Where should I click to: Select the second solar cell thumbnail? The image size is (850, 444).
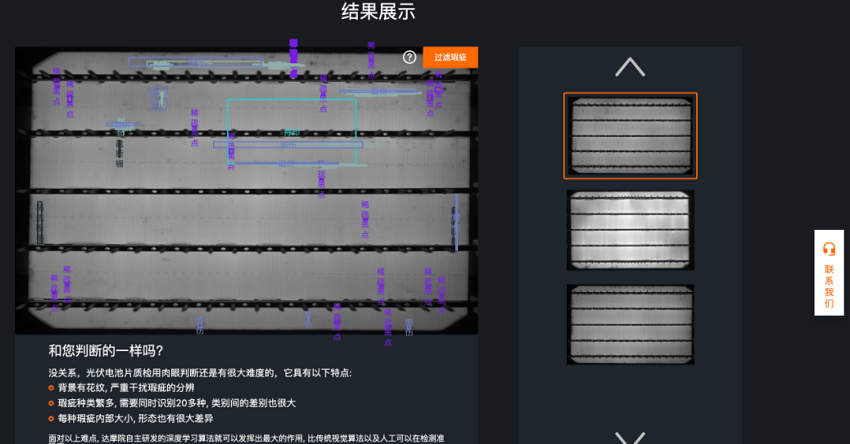pyautogui.click(x=630, y=230)
